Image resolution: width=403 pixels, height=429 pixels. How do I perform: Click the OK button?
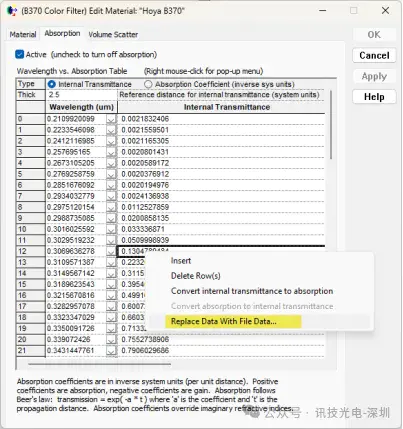point(374,35)
